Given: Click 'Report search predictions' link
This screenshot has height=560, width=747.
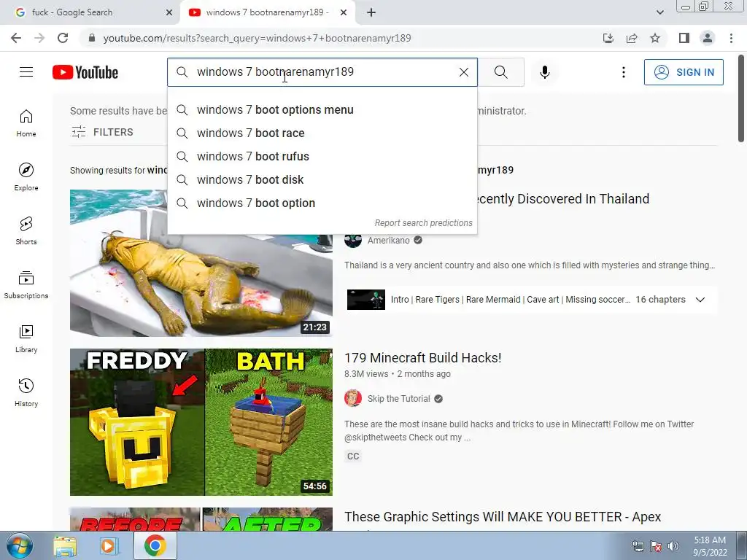Looking at the screenshot, I should (424, 223).
